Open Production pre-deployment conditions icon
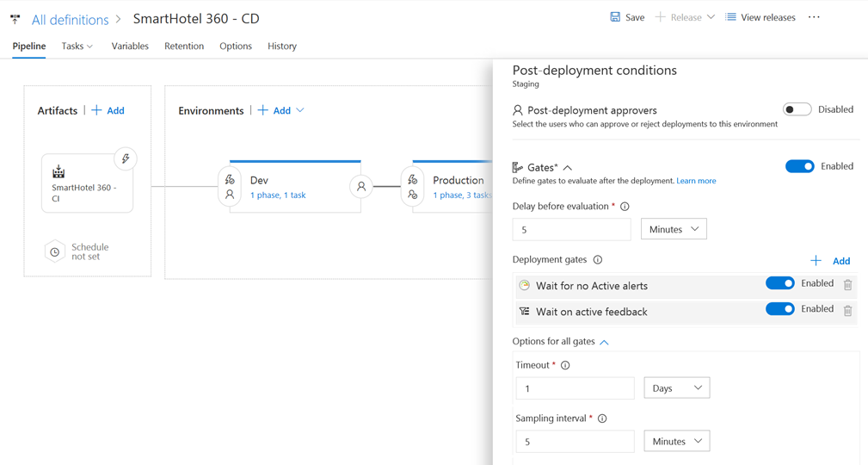This screenshot has width=868, height=465. click(413, 187)
